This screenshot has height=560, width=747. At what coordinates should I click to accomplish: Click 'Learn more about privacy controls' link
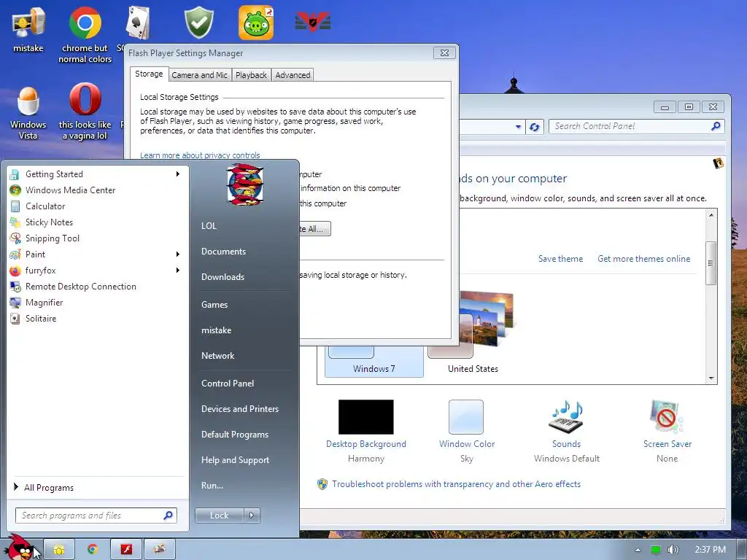point(200,155)
